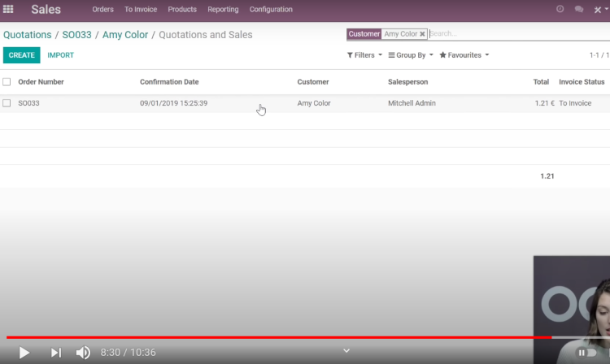The width and height of the screenshot is (610, 364).
Task: Open the Orders menu
Action: coord(102,9)
